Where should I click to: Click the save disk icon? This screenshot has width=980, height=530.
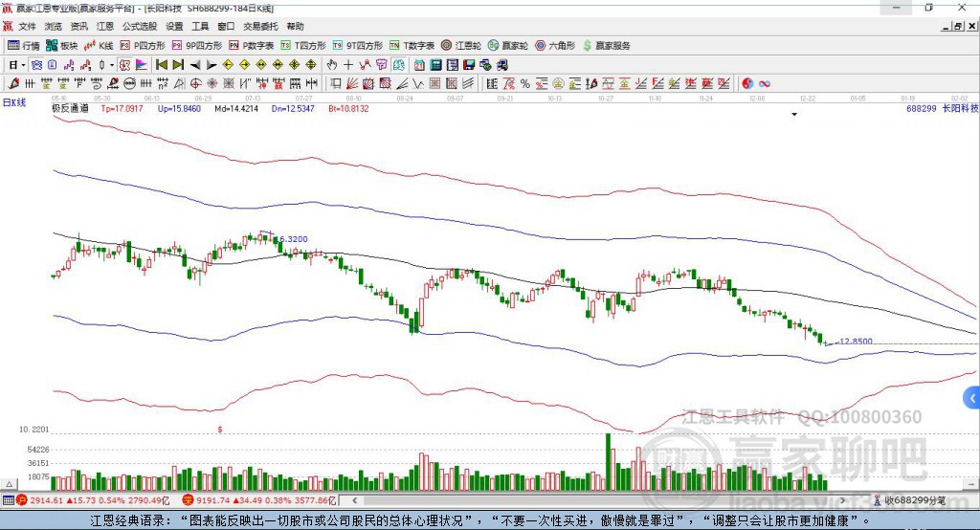point(469,65)
